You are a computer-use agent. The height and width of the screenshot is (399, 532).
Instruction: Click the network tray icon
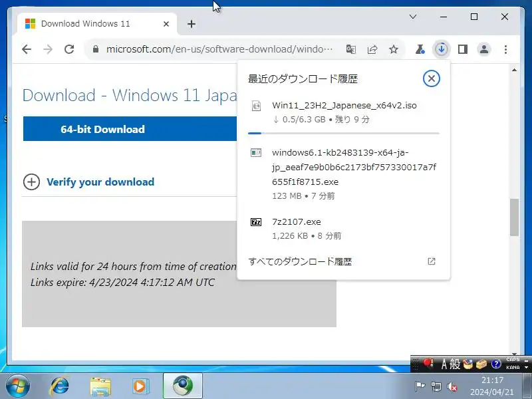click(436, 386)
